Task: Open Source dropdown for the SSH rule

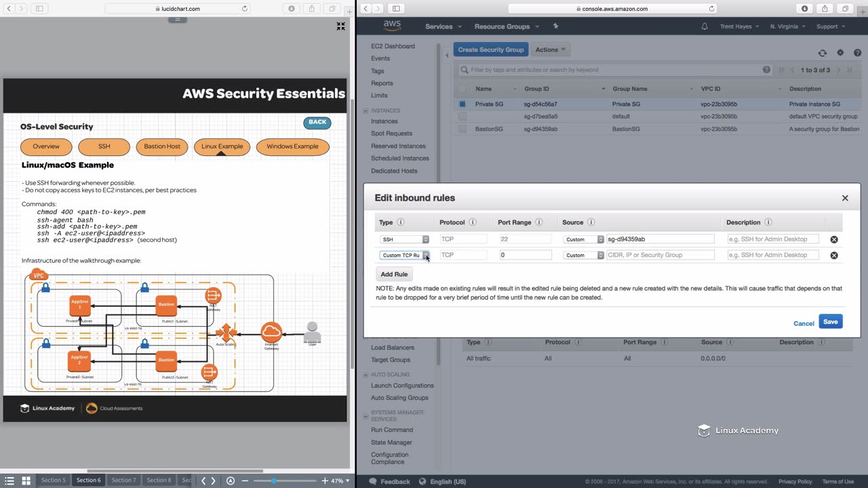Action: pos(584,239)
